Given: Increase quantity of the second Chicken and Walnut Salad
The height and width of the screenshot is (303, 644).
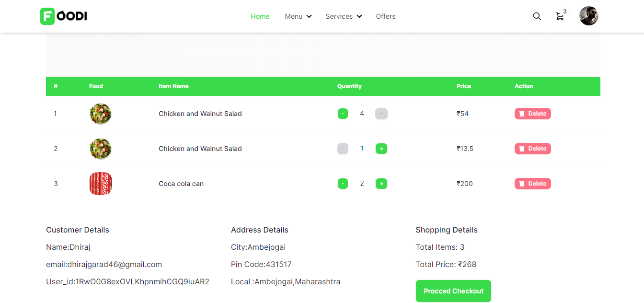Looking at the screenshot, I should (x=381, y=149).
